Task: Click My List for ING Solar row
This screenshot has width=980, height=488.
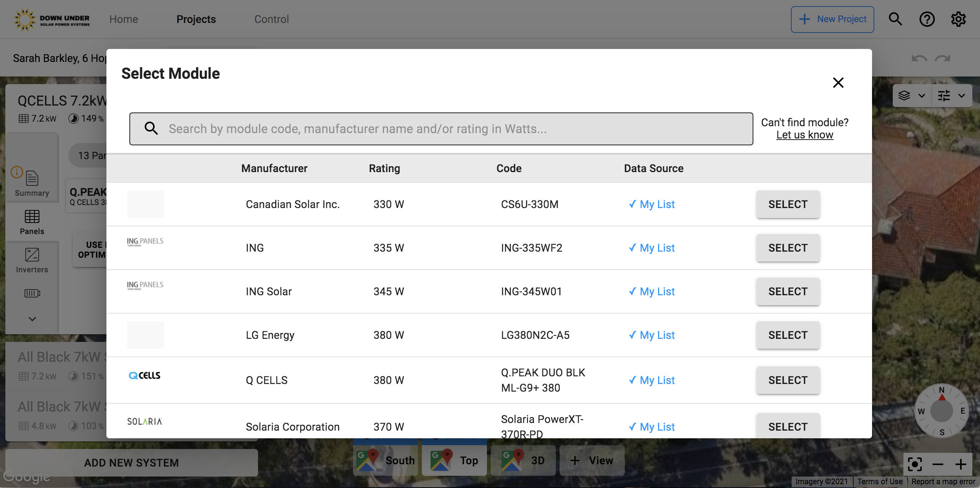Action: pyautogui.click(x=652, y=291)
